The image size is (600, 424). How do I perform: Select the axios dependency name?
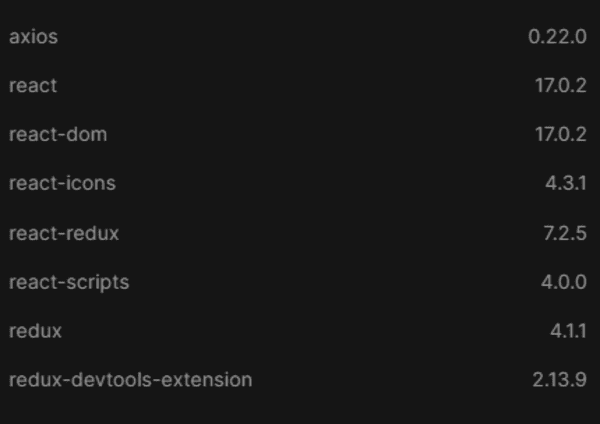33,37
